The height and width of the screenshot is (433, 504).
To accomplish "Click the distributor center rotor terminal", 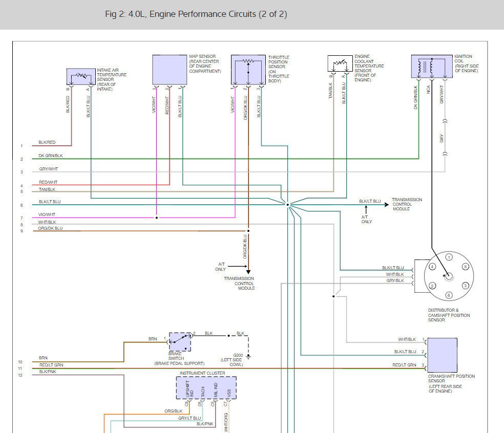I will 449,276.
